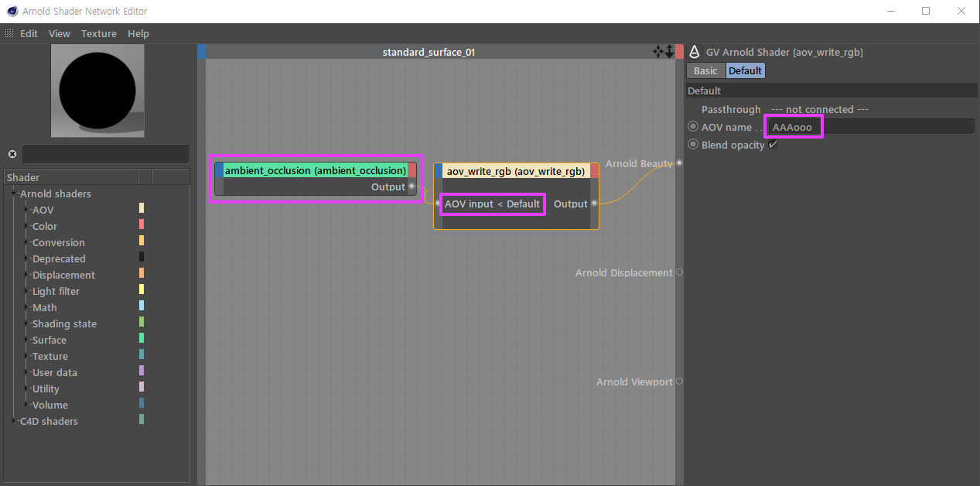Image resolution: width=980 pixels, height=486 pixels.
Task: Select the ambient_occlusion node title
Action: point(315,170)
